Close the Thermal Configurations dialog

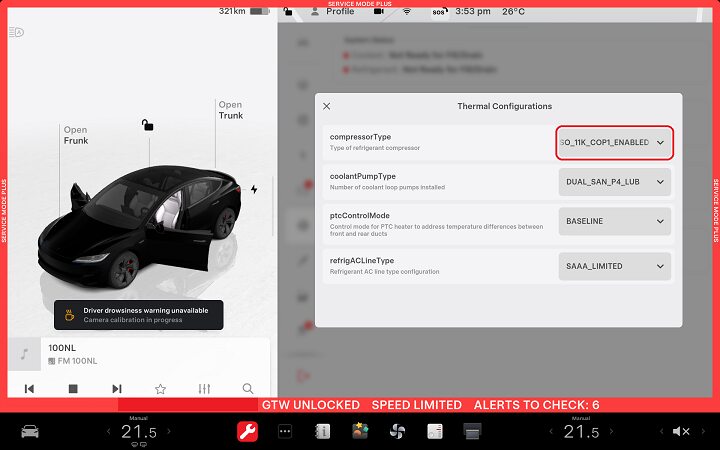pyautogui.click(x=327, y=106)
